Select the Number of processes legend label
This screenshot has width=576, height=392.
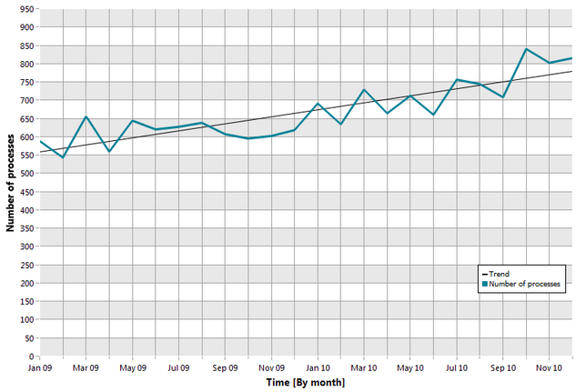[524, 284]
